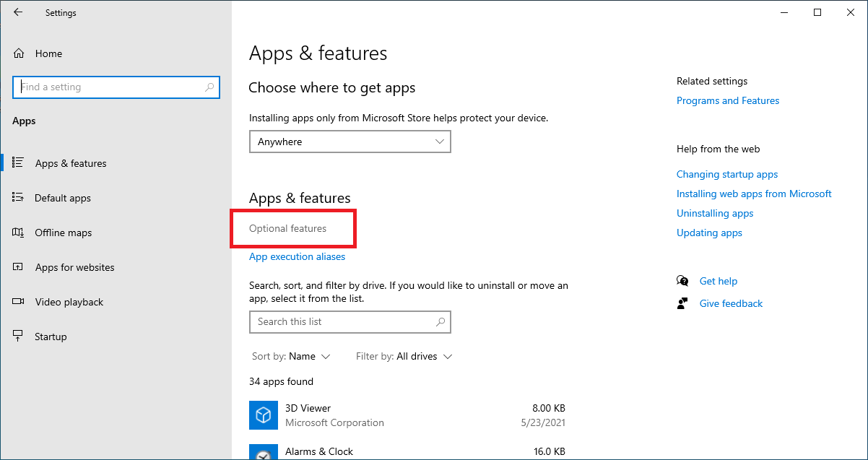Open Programs and Features related setting

[727, 101]
